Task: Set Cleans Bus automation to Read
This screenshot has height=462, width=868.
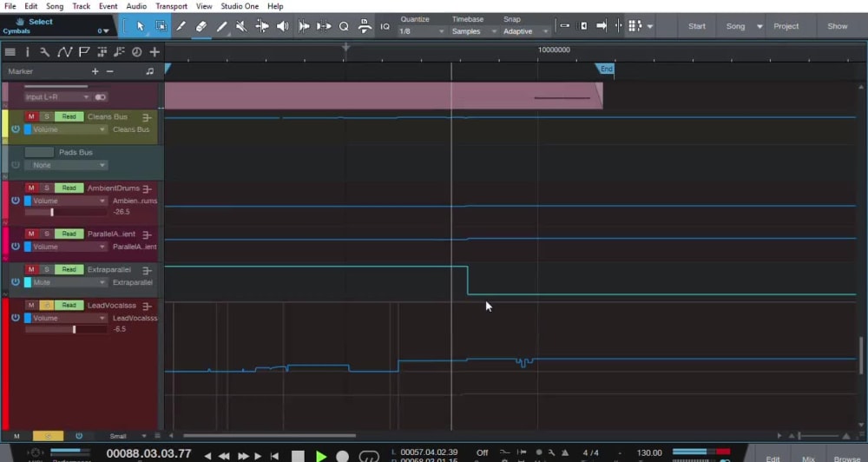Action: click(x=69, y=116)
